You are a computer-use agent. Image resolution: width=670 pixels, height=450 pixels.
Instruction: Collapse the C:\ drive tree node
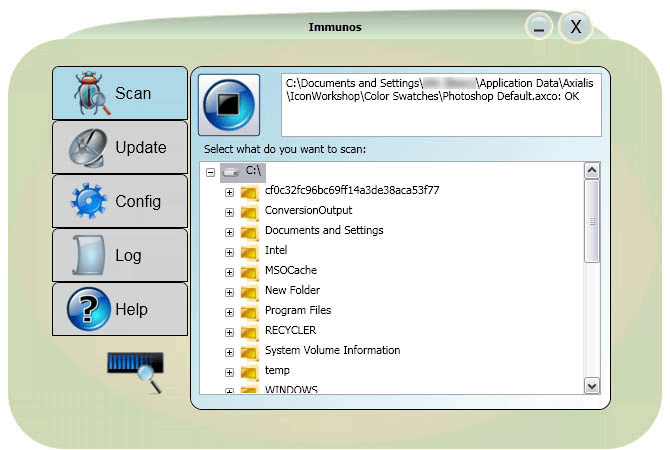click(210, 173)
